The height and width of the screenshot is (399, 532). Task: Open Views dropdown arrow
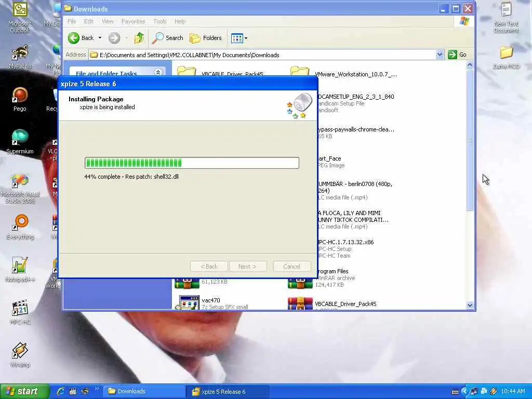point(246,38)
